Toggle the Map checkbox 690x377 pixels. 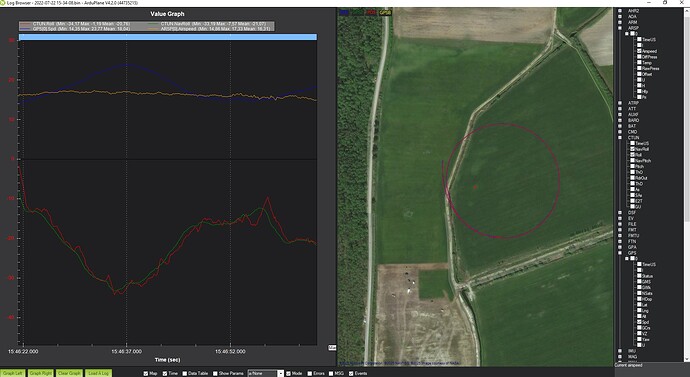click(146, 373)
